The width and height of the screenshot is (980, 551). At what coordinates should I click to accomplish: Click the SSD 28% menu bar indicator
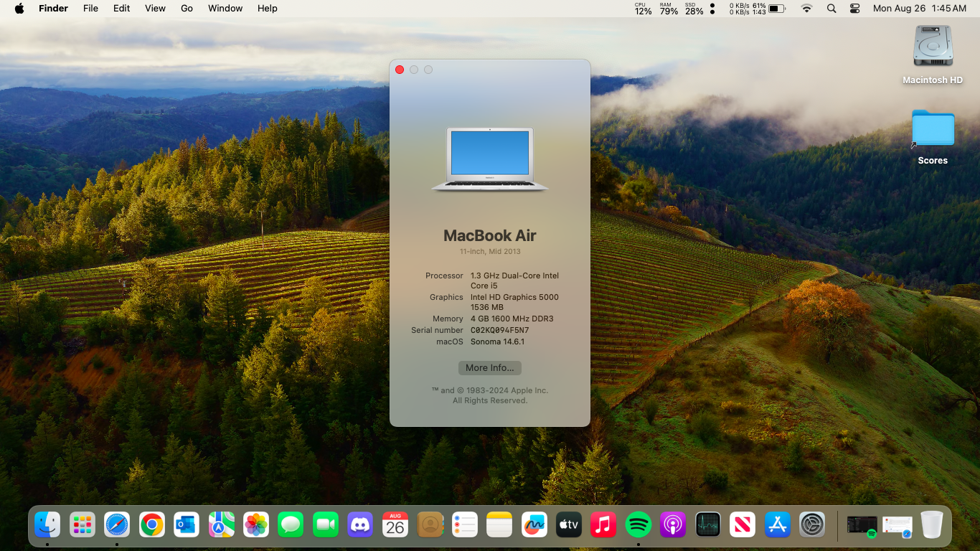pyautogui.click(x=694, y=9)
